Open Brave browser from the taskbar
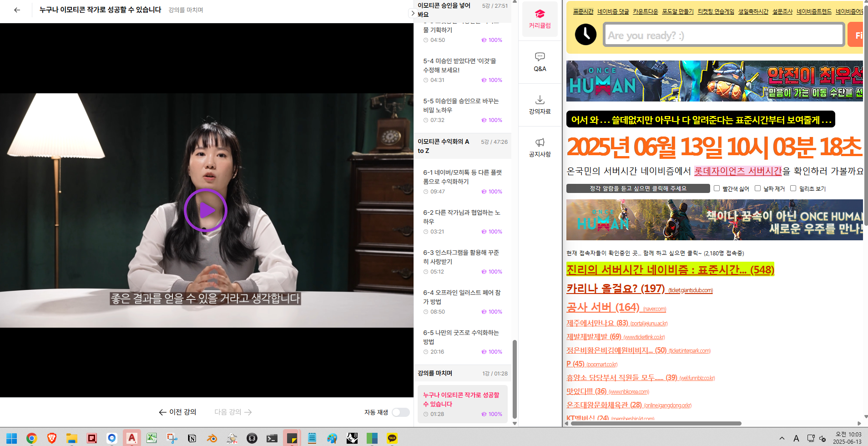Viewport: 868px width, 446px height. pyautogui.click(x=51, y=438)
